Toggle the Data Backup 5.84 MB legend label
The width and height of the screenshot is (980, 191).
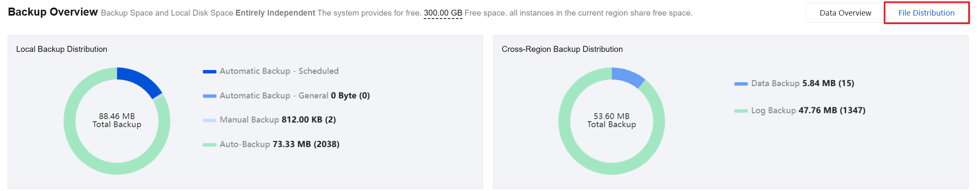coord(802,83)
